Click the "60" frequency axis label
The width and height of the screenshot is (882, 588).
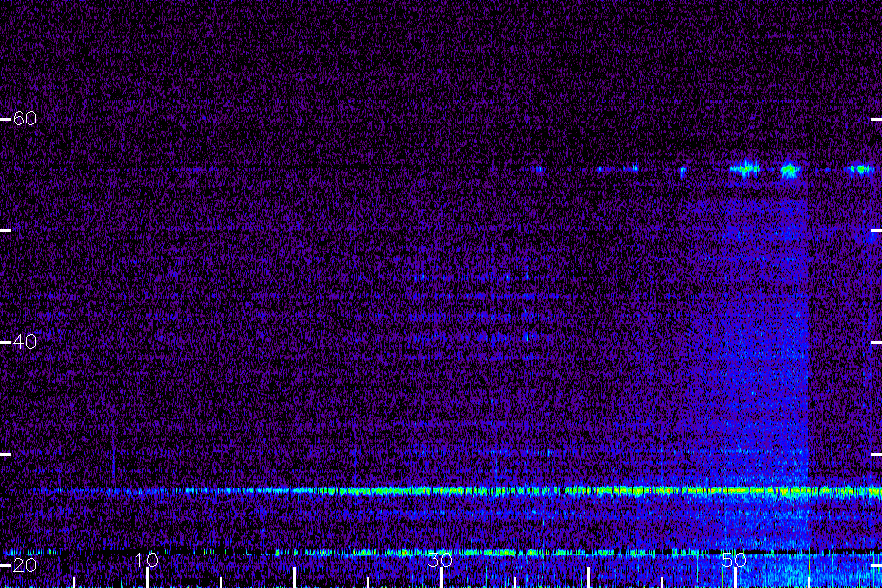(x=24, y=119)
